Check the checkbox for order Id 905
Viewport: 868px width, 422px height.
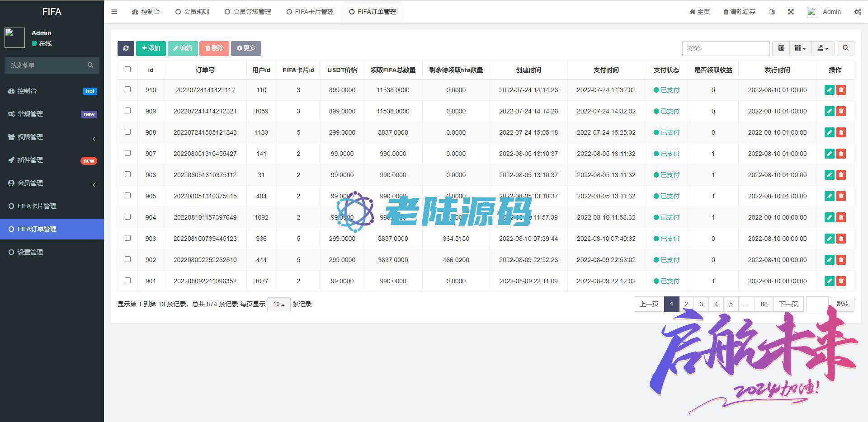[x=127, y=196]
